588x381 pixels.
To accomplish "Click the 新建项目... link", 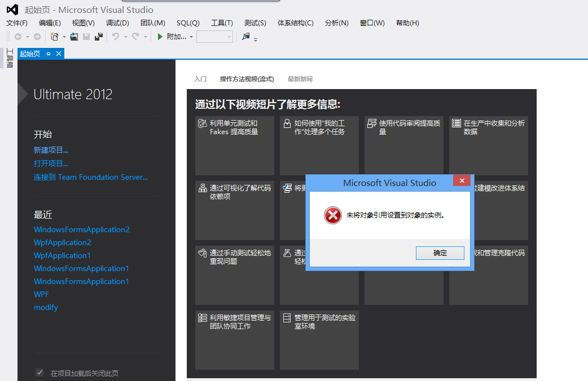I will (51, 150).
